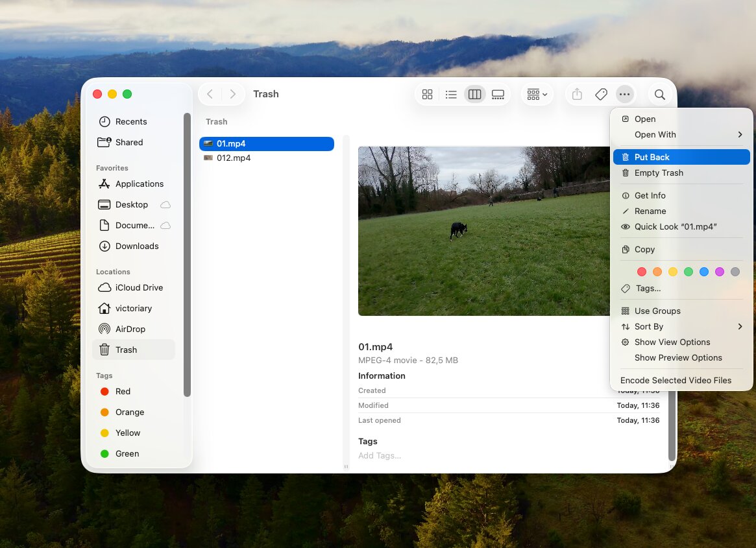
Task: Apply red tag color in menu
Action: click(642, 272)
